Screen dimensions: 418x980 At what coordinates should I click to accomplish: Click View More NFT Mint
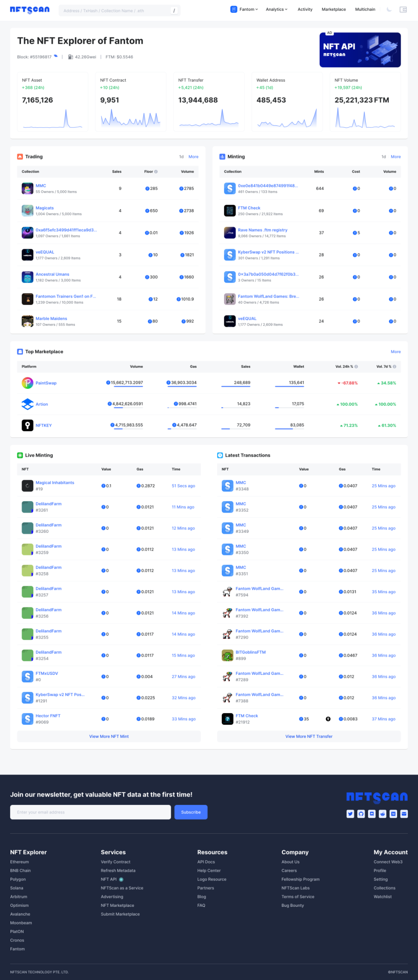109,736
